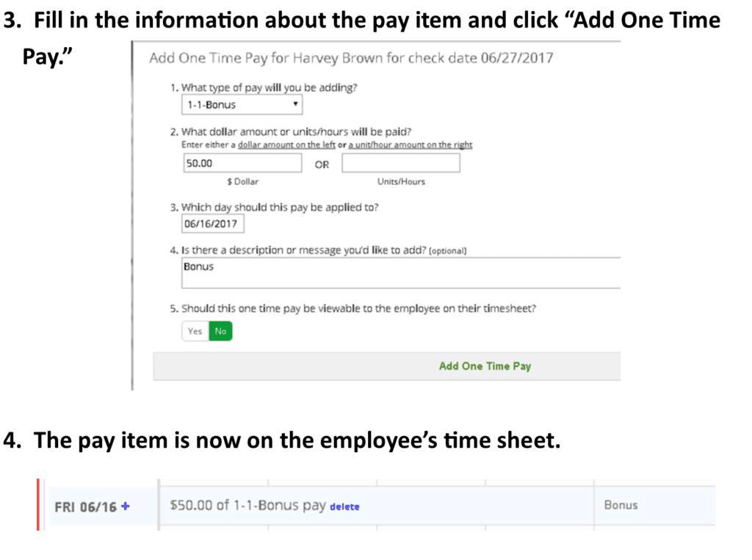The height and width of the screenshot is (560, 752).
Task: Click the delete link next to Bonus pay
Action: coord(344,506)
